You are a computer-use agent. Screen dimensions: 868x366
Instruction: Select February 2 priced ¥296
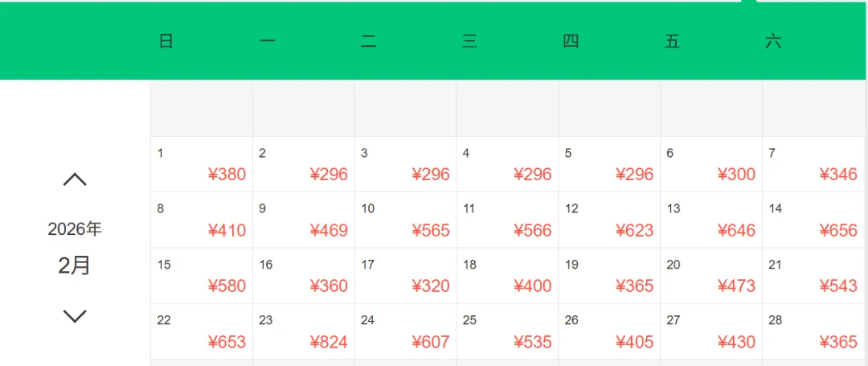click(304, 164)
